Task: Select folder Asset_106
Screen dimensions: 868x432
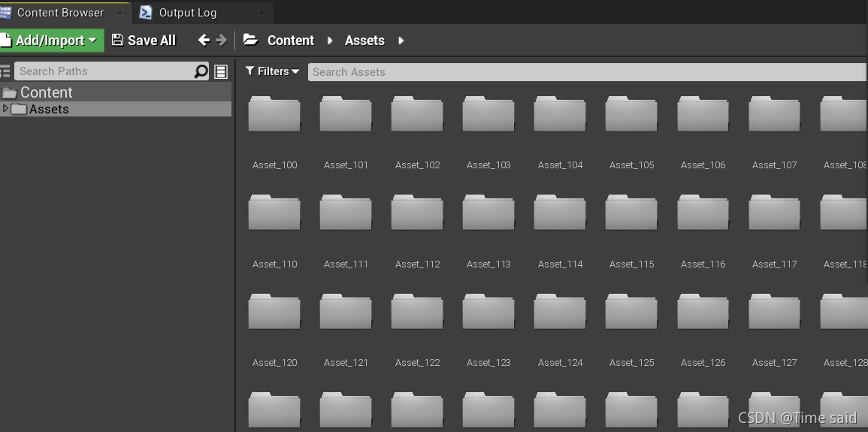Action: click(x=703, y=114)
